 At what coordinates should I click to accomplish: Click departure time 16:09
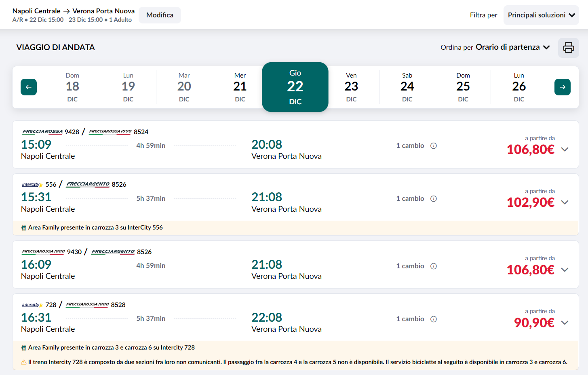tap(36, 265)
